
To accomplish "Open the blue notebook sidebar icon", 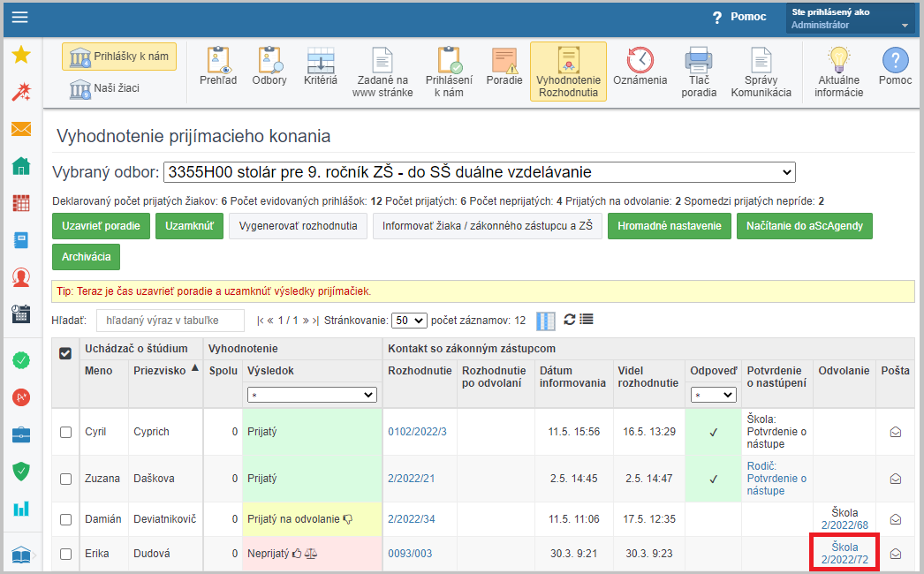I will [x=21, y=240].
